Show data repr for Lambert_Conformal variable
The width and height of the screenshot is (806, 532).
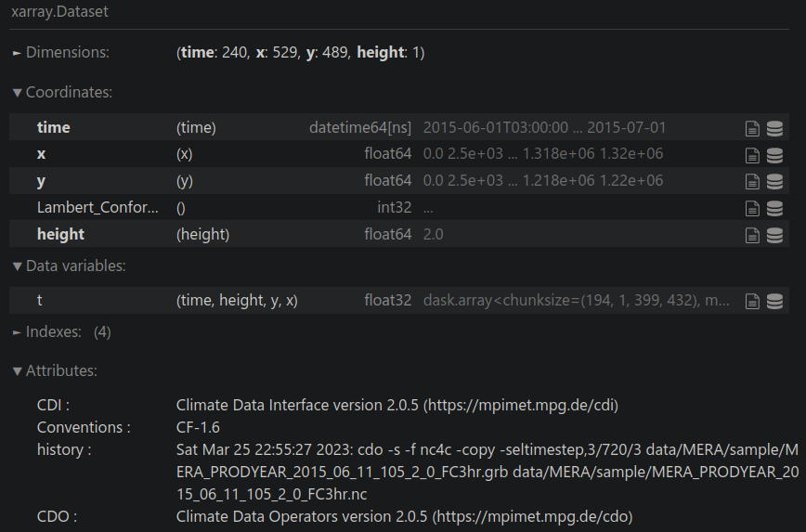click(773, 208)
